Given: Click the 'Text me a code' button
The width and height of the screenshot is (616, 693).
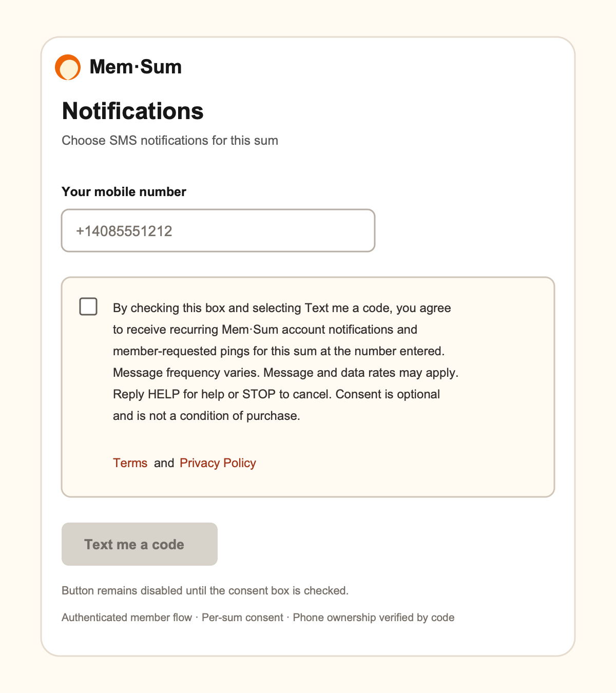Looking at the screenshot, I should (x=140, y=544).
